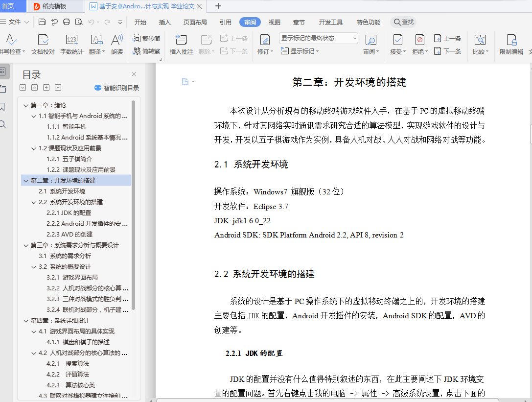Convert text with 简转繁

point(146,51)
